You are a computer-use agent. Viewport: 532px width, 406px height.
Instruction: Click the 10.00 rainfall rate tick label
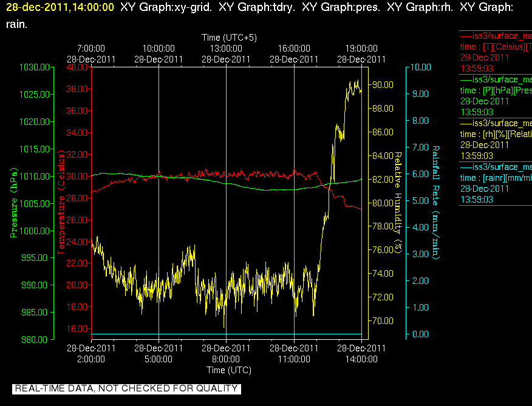421,67
